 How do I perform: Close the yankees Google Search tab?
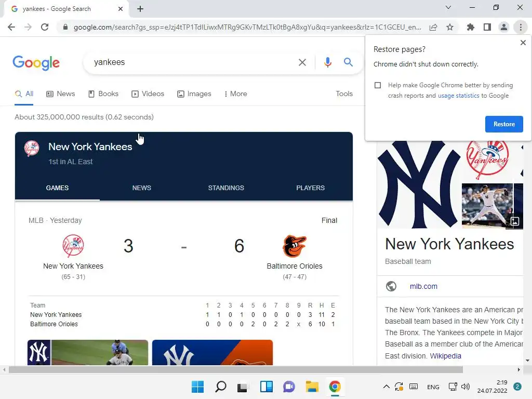click(x=121, y=9)
